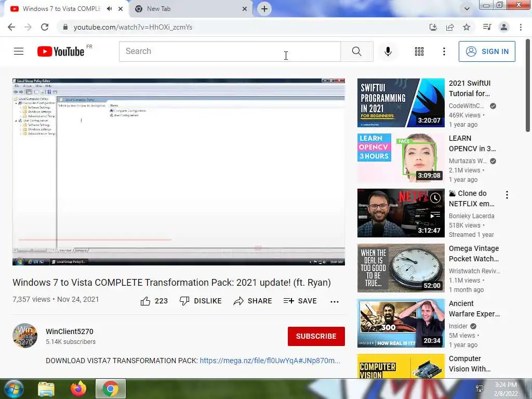The height and width of the screenshot is (399, 532).
Task: Open the media control icon in toolbar
Action: click(487, 27)
